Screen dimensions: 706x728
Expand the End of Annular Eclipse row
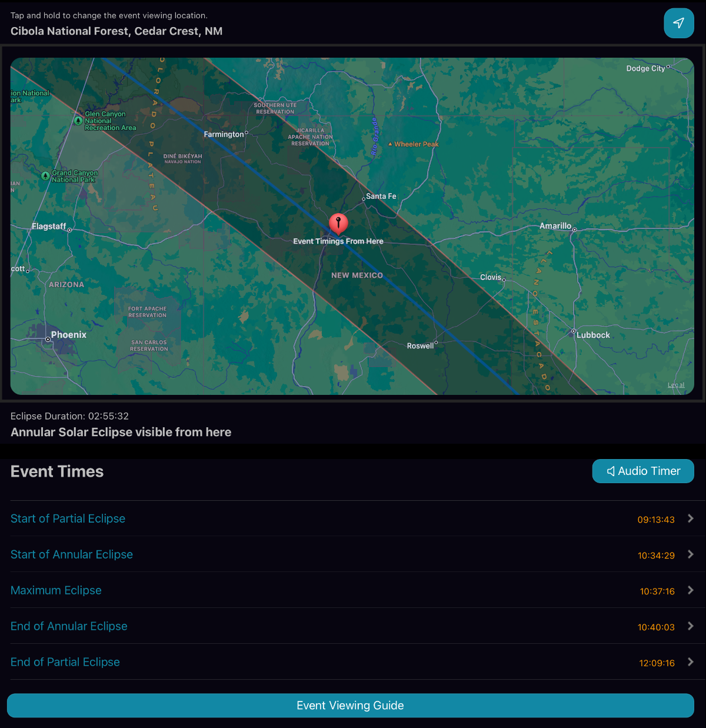click(690, 627)
